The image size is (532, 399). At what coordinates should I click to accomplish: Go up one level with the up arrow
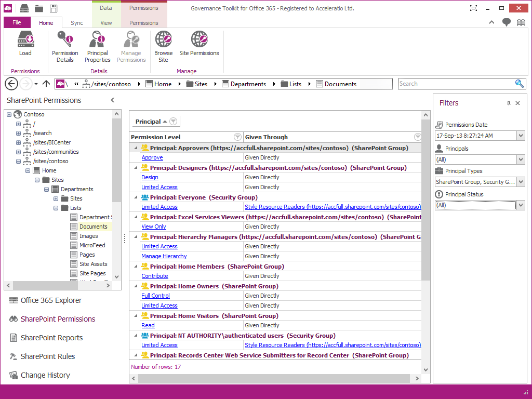click(46, 84)
